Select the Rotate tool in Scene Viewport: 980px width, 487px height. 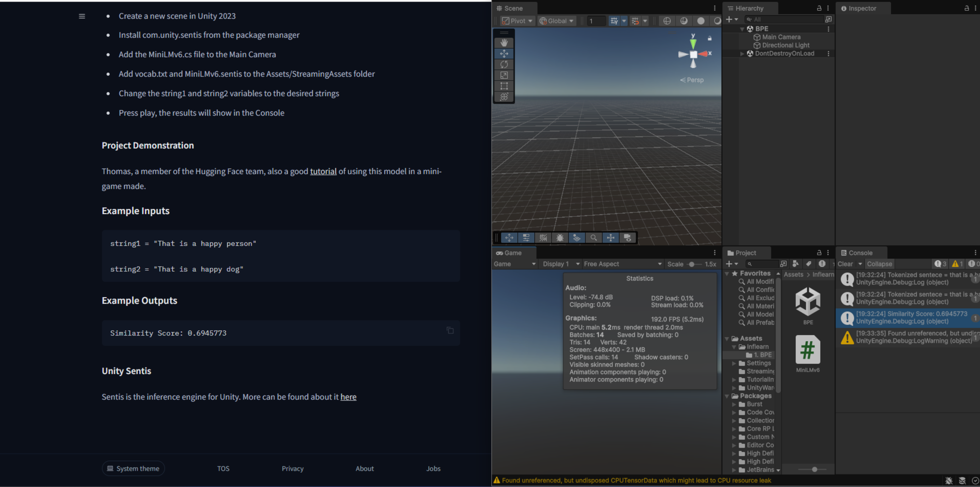click(x=504, y=64)
